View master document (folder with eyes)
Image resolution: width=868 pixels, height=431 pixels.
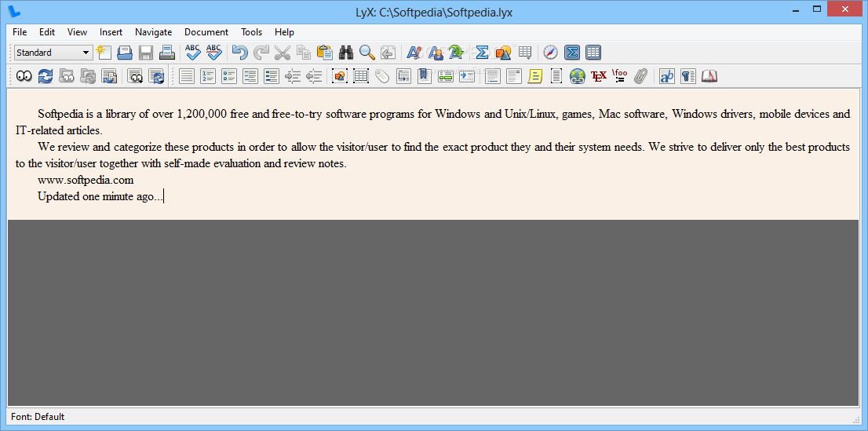pos(67,76)
